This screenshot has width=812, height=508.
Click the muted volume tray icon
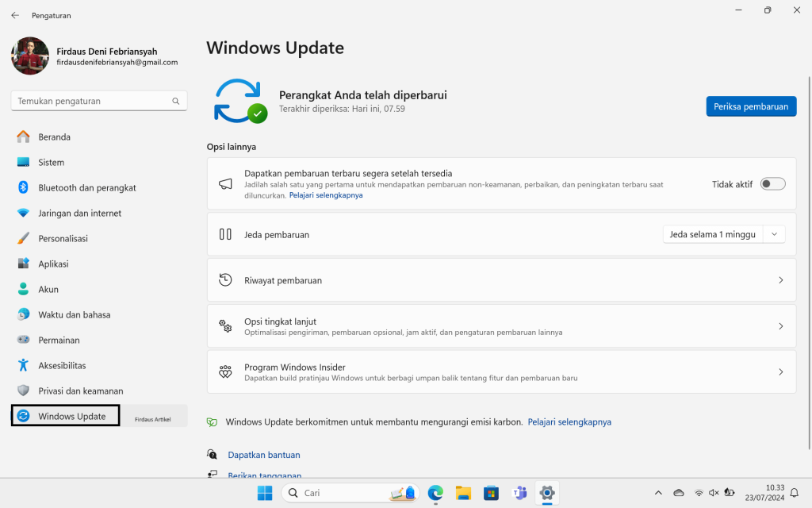[714, 493]
